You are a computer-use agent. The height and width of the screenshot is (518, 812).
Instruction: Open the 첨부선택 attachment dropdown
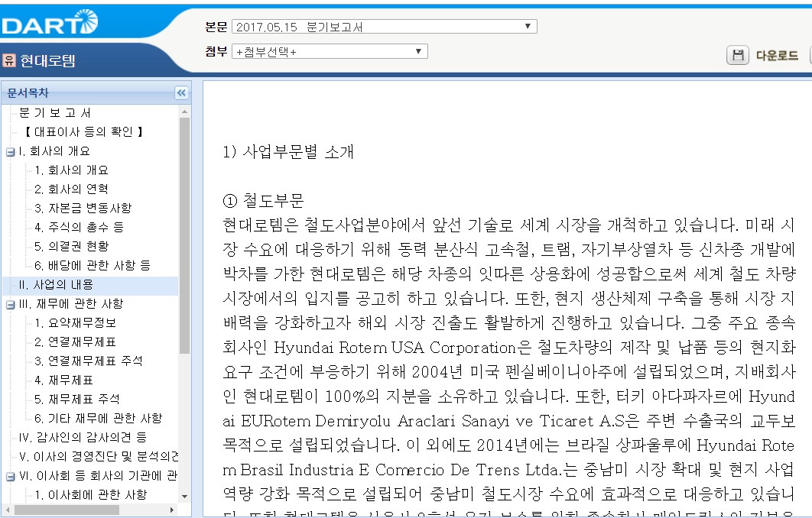click(x=330, y=51)
